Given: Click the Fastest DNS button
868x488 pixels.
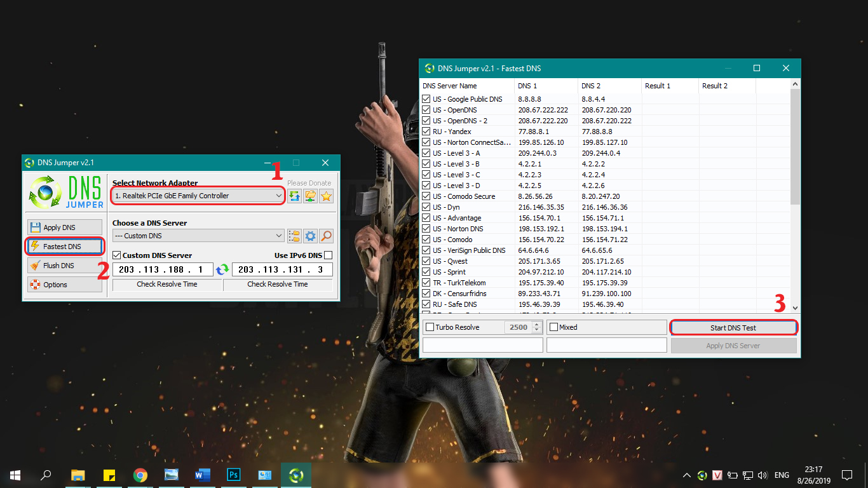Looking at the screenshot, I should pyautogui.click(x=64, y=246).
